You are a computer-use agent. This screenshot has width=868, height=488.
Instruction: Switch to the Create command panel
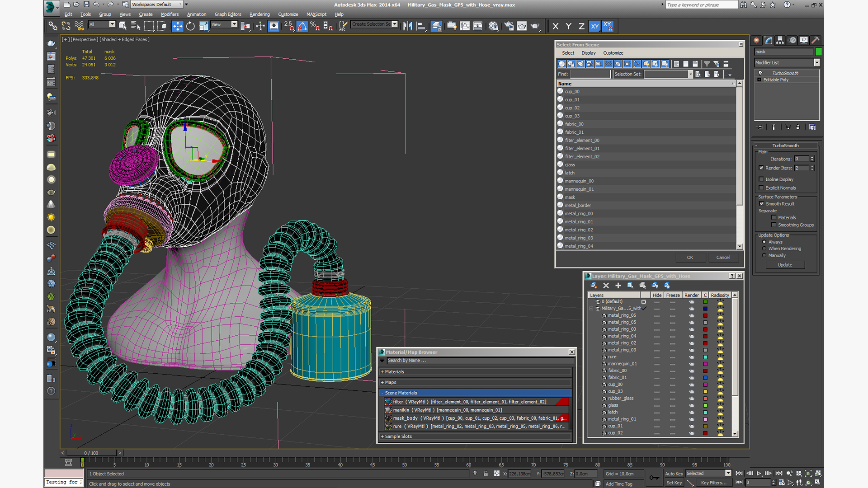tap(756, 40)
